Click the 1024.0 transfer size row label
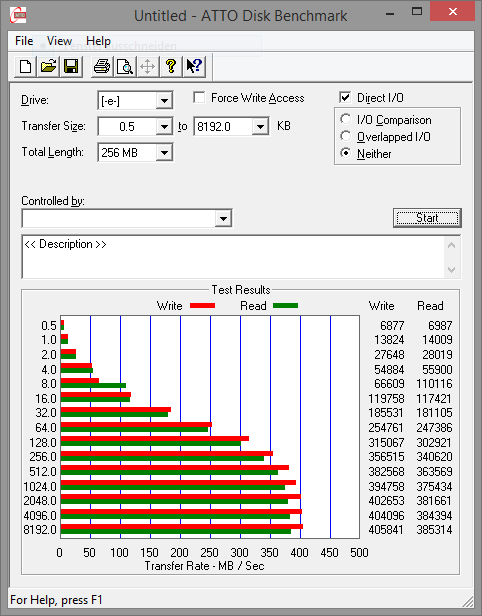This screenshot has width=482, height=616. [40, 486]
